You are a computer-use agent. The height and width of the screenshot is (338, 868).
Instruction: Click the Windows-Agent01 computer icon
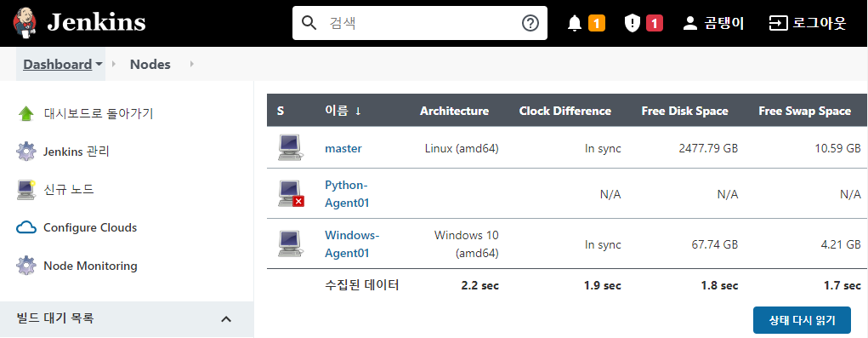(x=290, y=244)
